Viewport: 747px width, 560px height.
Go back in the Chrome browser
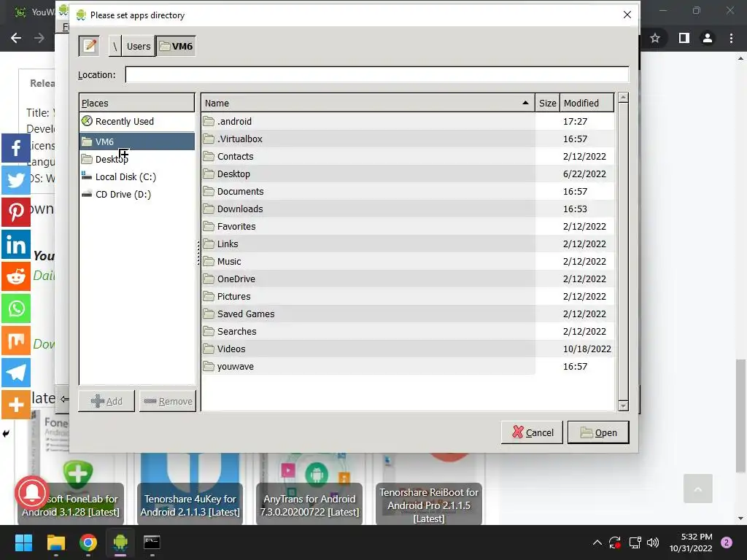tap(16, 38)
